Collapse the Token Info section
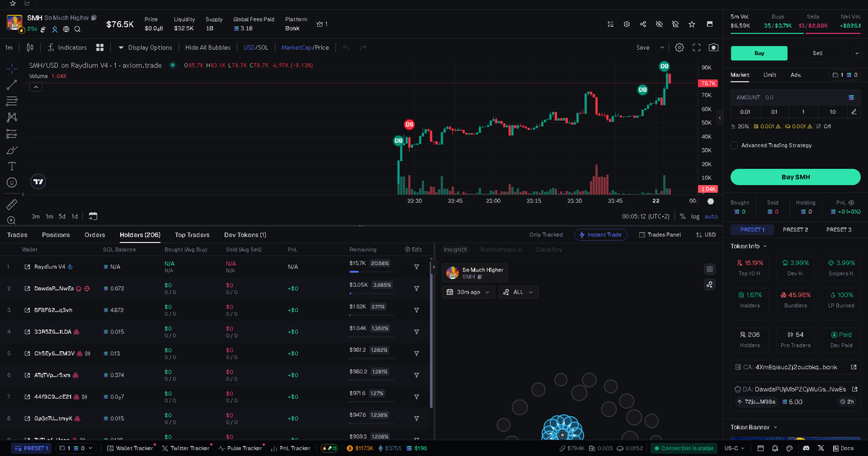Image resolution: width=868 pixels, height=456 pixels. pos(748,246)
